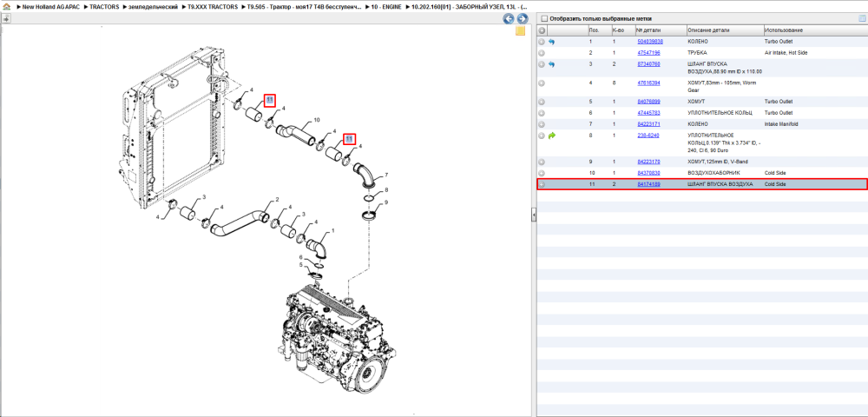Image resolution: width=868 pixels, height=417 pixels.
Task: Click gray circle icon for part 87340760
Action: tap(542, 64)
